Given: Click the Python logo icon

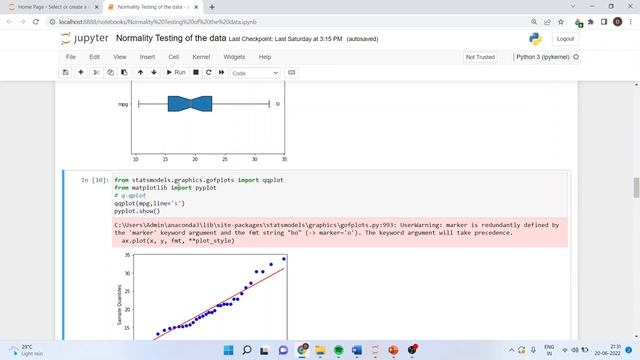Looking at the screenshot, I should coord(535,39).
